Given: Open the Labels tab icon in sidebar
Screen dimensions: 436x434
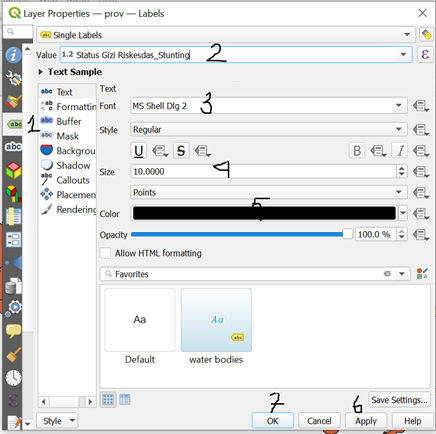Looking at the screenshot, I should click(x=13, y=124).
